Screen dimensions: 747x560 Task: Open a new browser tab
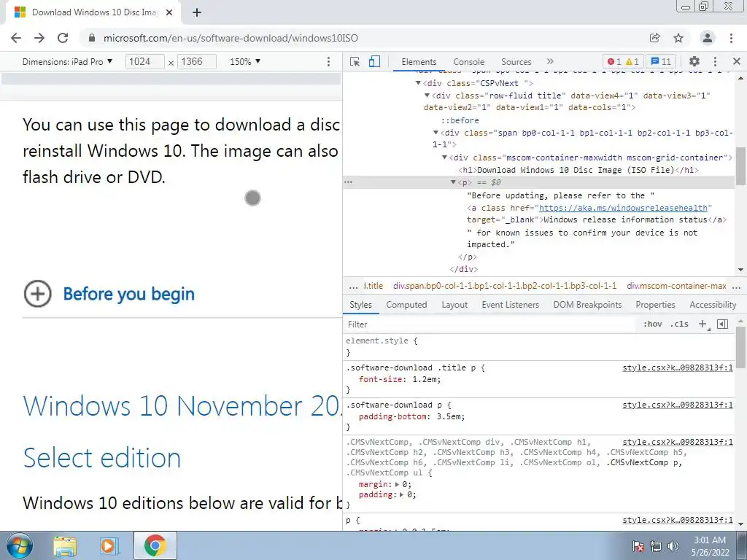(197, 12)
